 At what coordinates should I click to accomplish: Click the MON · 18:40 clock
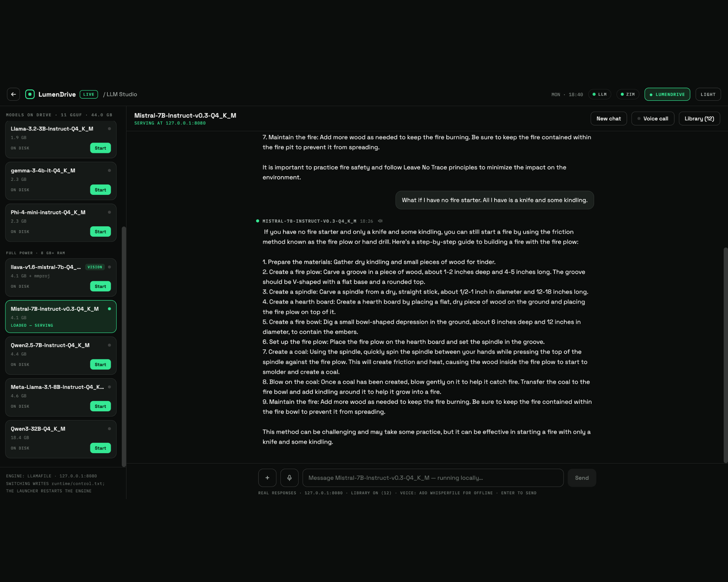(x=567, y=95)
